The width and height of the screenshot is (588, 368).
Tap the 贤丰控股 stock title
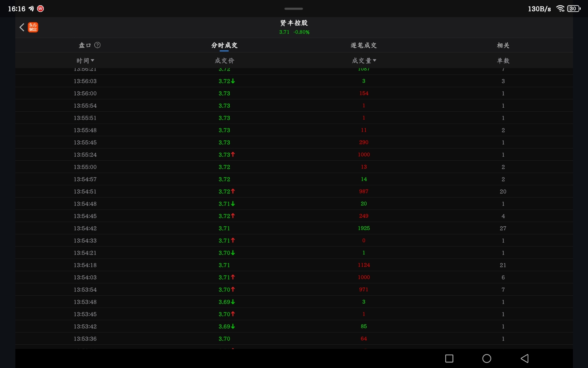[294, 23]
